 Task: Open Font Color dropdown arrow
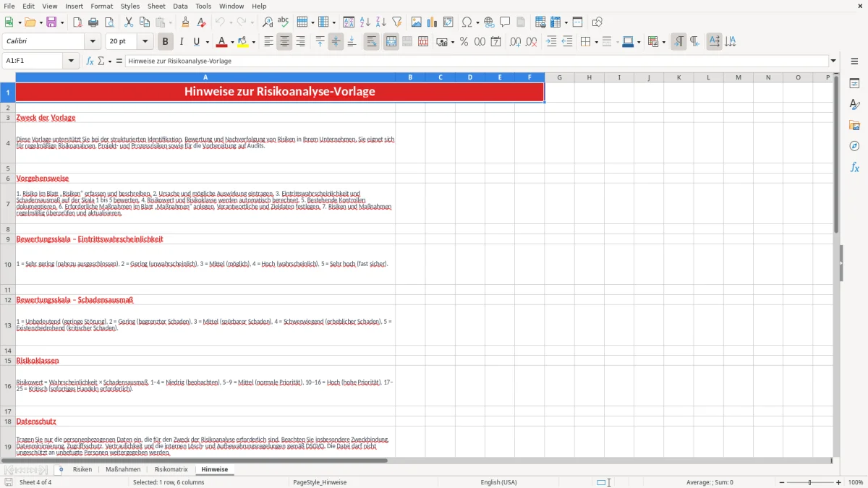[x=232, y=42]
